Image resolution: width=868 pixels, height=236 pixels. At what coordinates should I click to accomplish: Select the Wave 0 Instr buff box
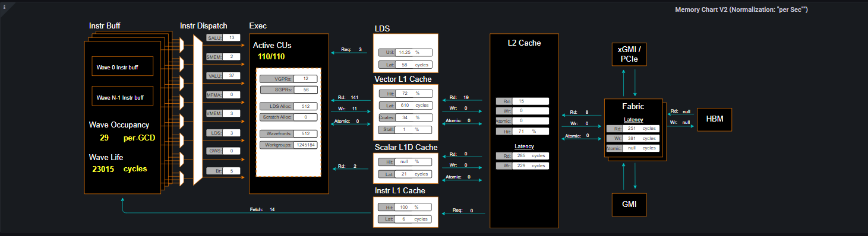(122, 67)
